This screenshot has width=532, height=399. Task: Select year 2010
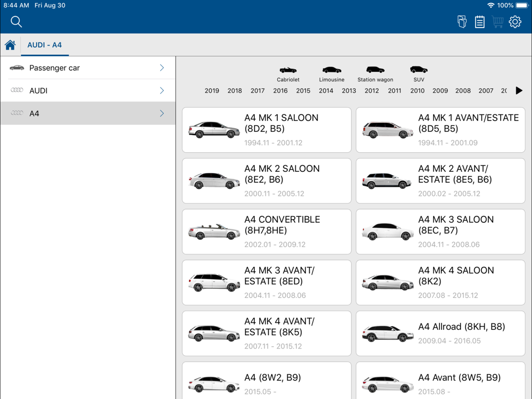[x=417, y=90]
